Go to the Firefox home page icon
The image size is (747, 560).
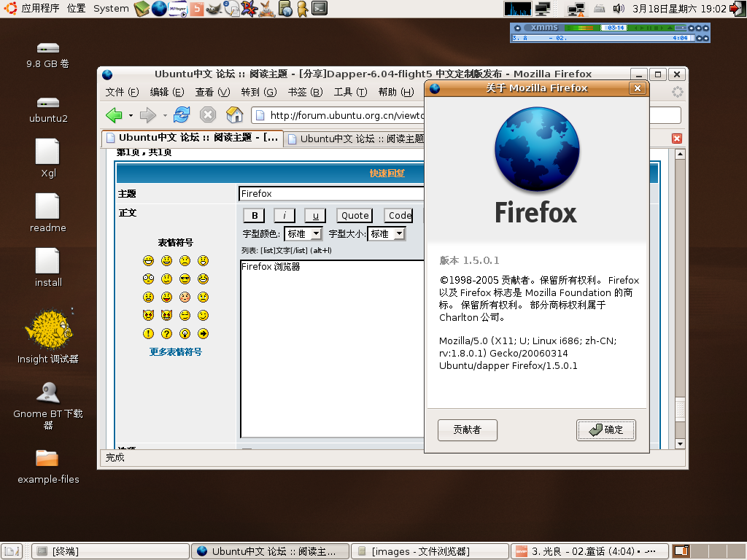point(234,114)
